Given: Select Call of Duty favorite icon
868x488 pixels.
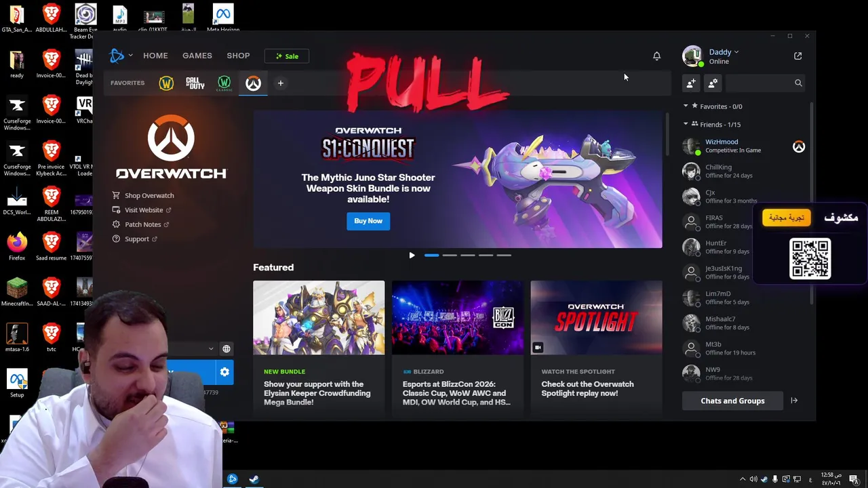Looking at the screenshot, I should click(195, 83).
